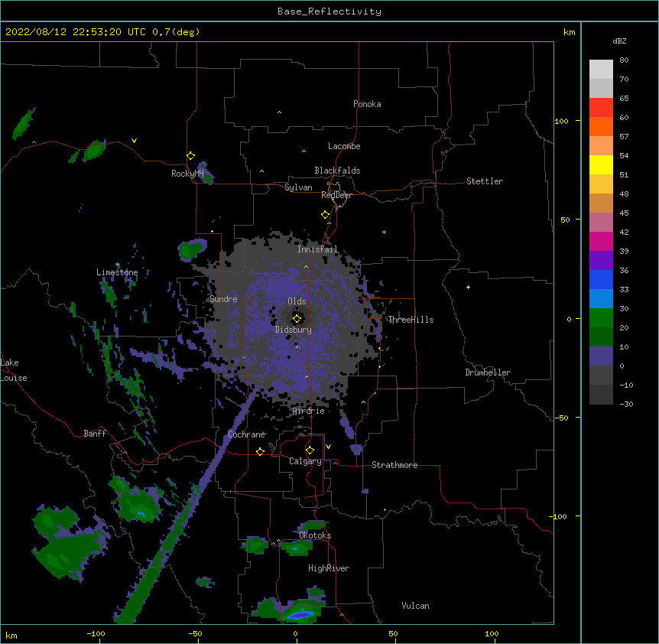Click the Stettler city label

[485, 181]
